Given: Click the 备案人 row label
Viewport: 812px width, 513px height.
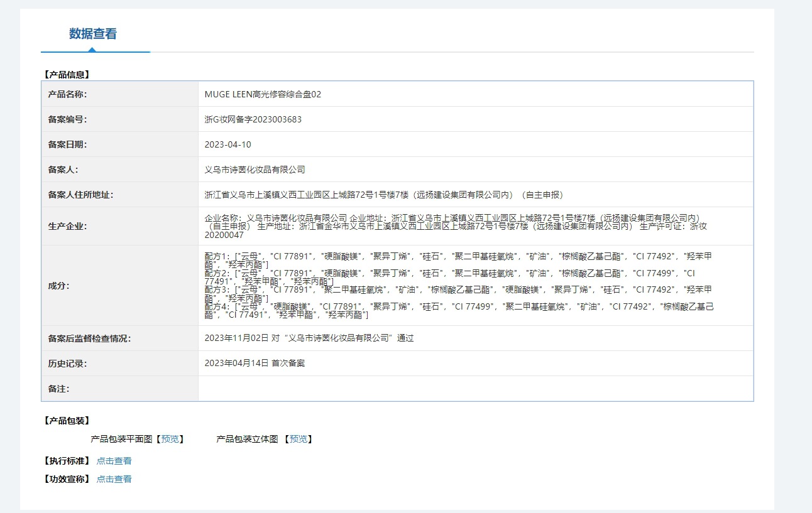Looking at the screenshot, I should 63,170.
